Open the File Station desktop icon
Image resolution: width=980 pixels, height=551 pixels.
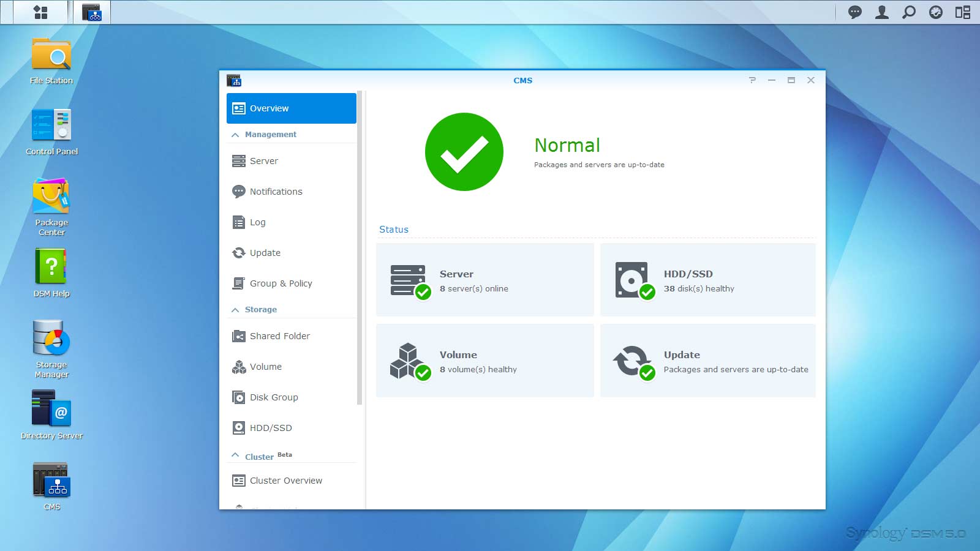tap(51, 55)
